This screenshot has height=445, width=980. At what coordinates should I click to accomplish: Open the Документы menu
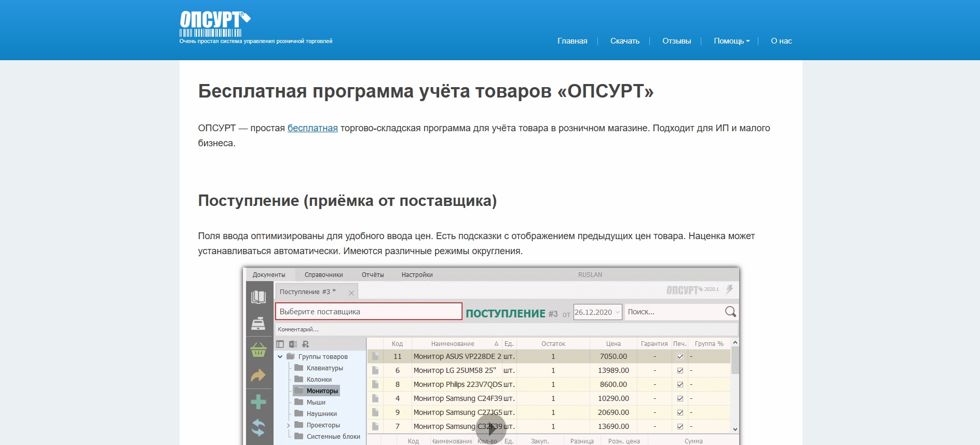269,275
